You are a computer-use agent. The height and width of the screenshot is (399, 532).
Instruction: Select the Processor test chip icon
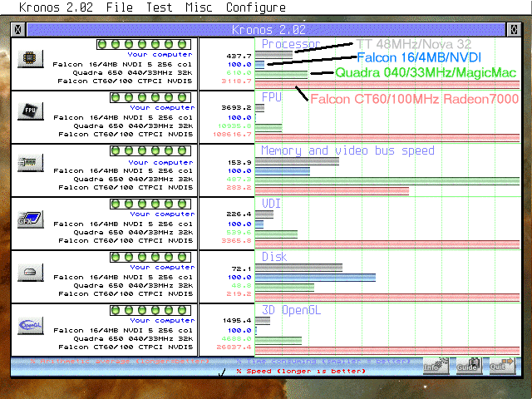point(31,59)
